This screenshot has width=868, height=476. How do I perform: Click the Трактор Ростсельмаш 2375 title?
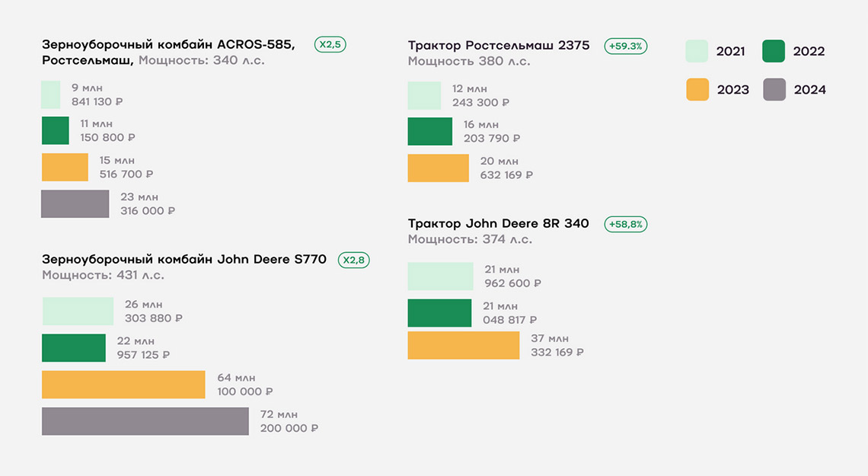pyautogui.click(x=499, y=46)
